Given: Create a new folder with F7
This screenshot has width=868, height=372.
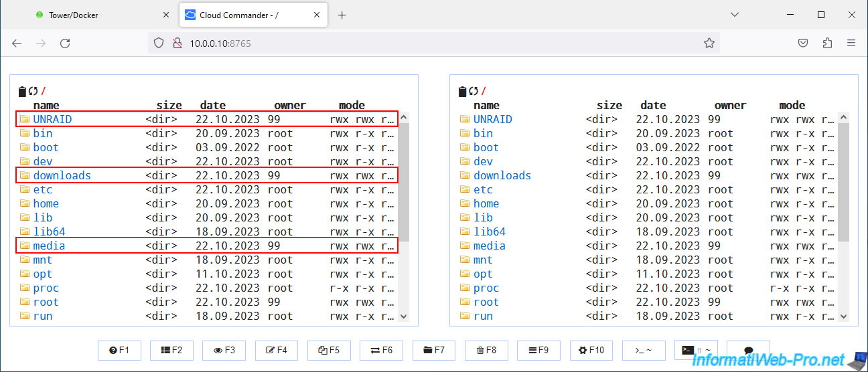Looking at the screenshot, I should point(434,351).
